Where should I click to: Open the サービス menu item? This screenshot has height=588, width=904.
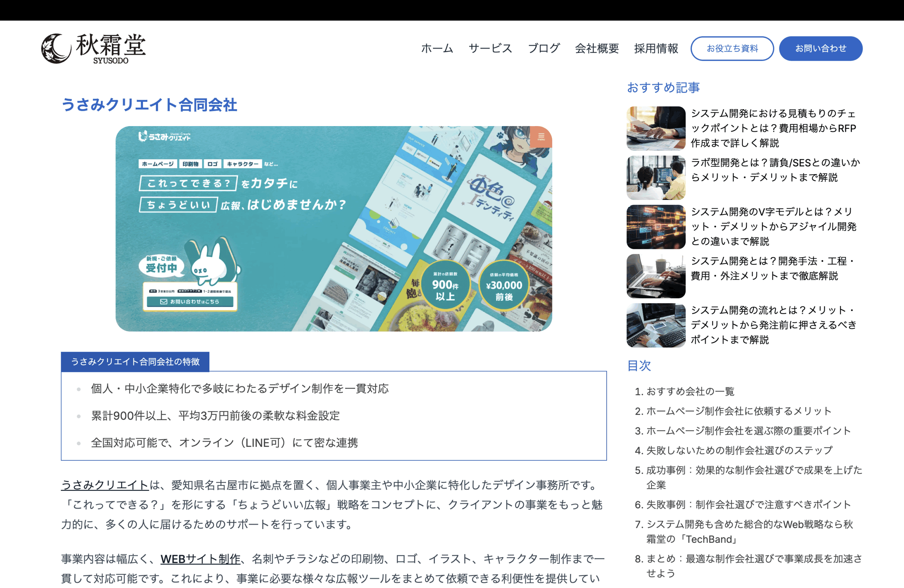click(490, 48)
